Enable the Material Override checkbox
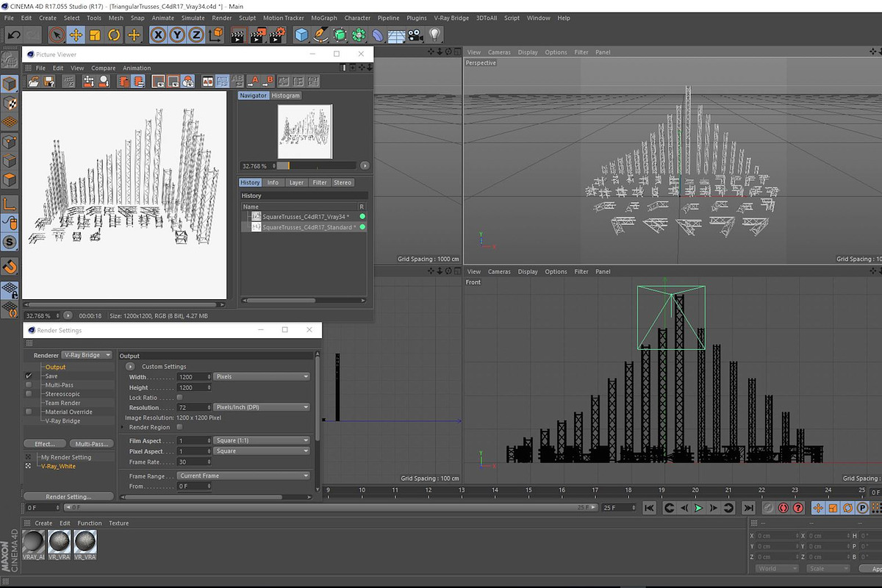This screenshot has height=588, width=882. point(29,412)
